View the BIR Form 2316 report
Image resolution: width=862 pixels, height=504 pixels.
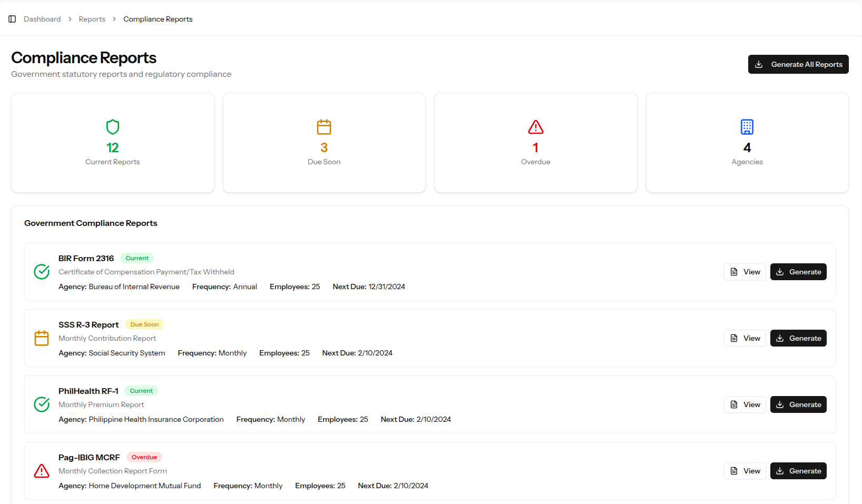(745, 272)
